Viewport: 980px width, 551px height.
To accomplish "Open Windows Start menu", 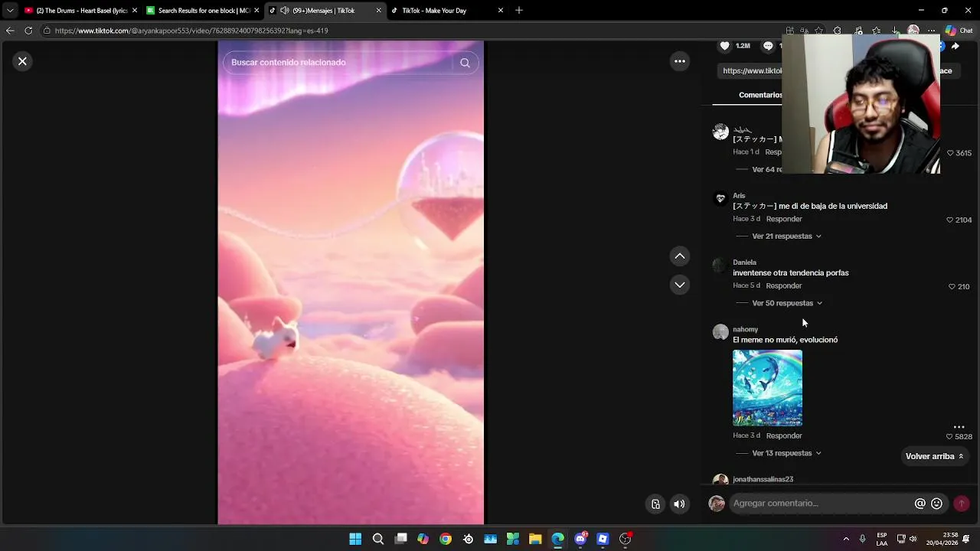I will 355,539.
